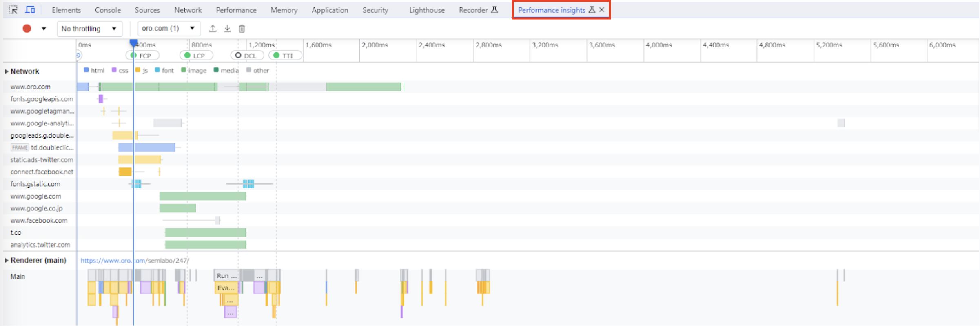Click the Run task block in Main track

coord(226,276)
